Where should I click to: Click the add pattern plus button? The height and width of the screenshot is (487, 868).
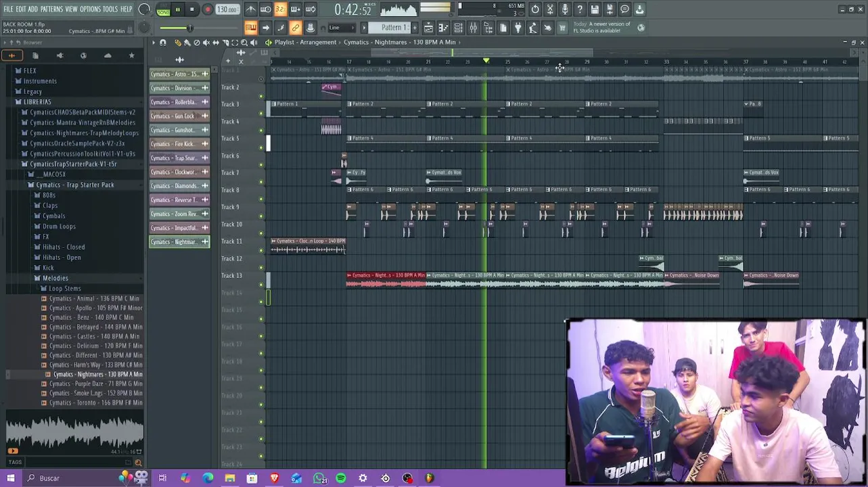coord(415,28)
